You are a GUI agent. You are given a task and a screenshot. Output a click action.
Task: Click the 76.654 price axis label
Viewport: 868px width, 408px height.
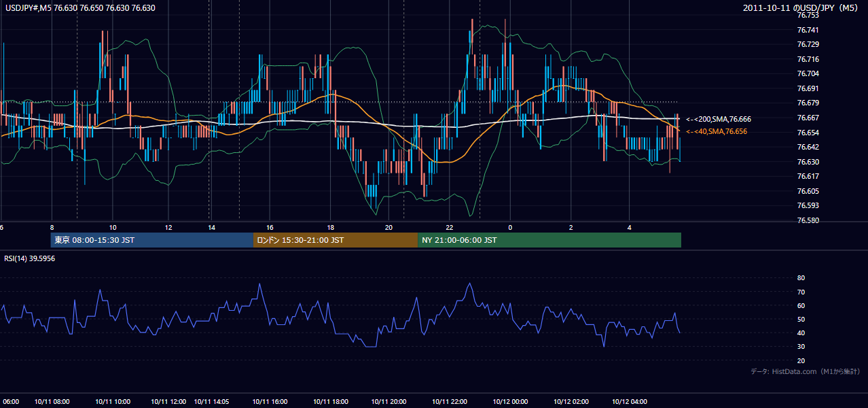tap(808, 133)
